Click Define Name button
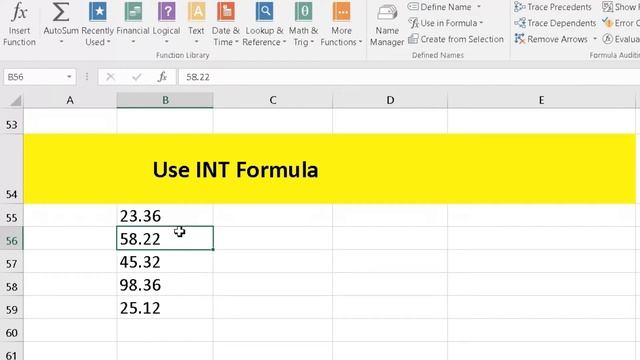 440,7
